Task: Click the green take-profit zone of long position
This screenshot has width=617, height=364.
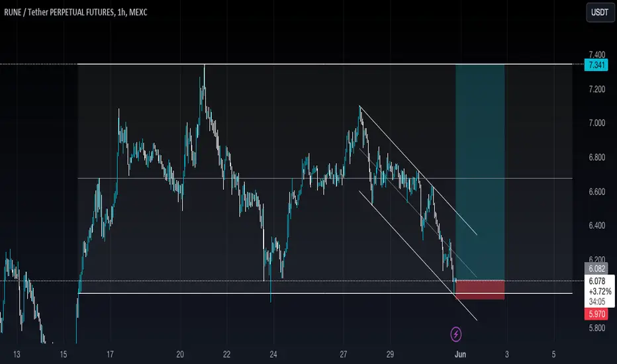Action: click(480, 172)
